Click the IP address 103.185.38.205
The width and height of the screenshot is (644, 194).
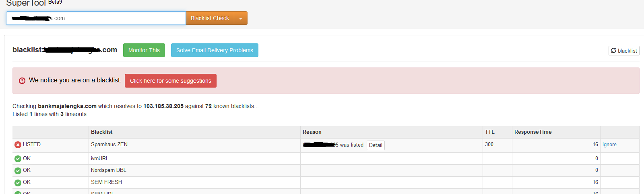click(x=163, y=106)
